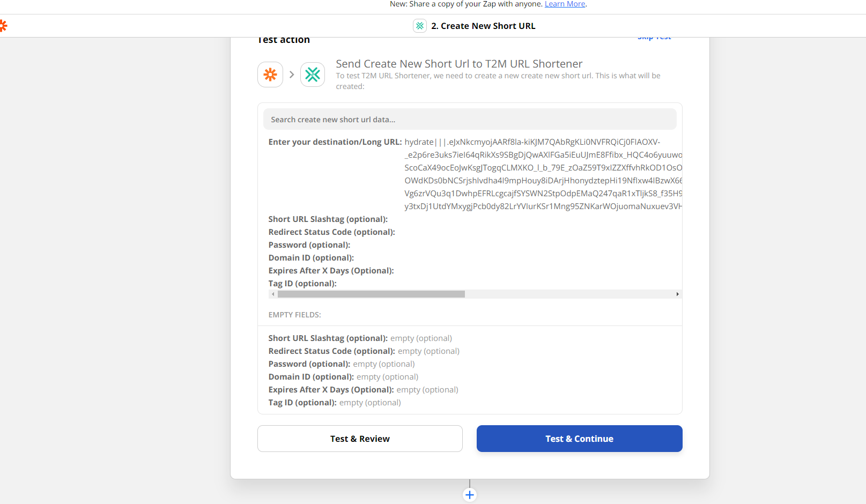This screenshot has width=866, height=504.
Task: Click the arrow between Zapier and T2M icons
Action: (291, 75)
